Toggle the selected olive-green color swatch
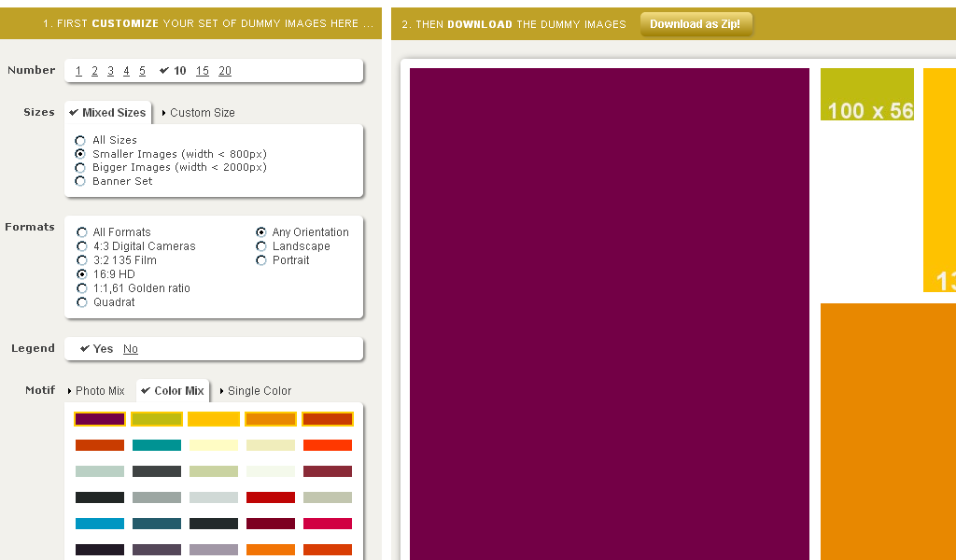 coord(157,419)
